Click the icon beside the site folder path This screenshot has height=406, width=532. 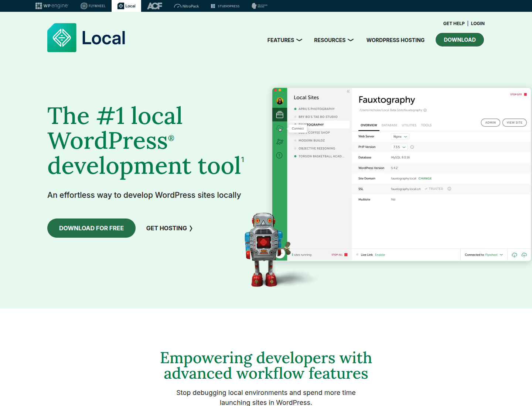[x=425, y=110]
